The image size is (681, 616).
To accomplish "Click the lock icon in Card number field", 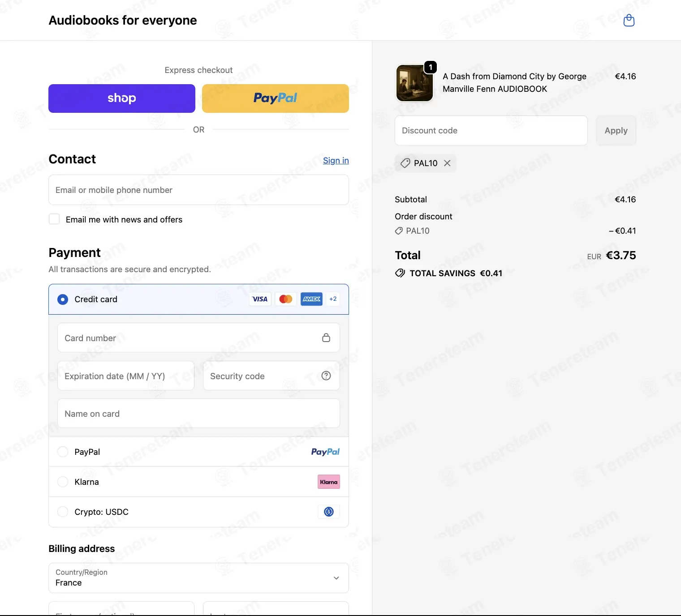I will tap(326, 338).
